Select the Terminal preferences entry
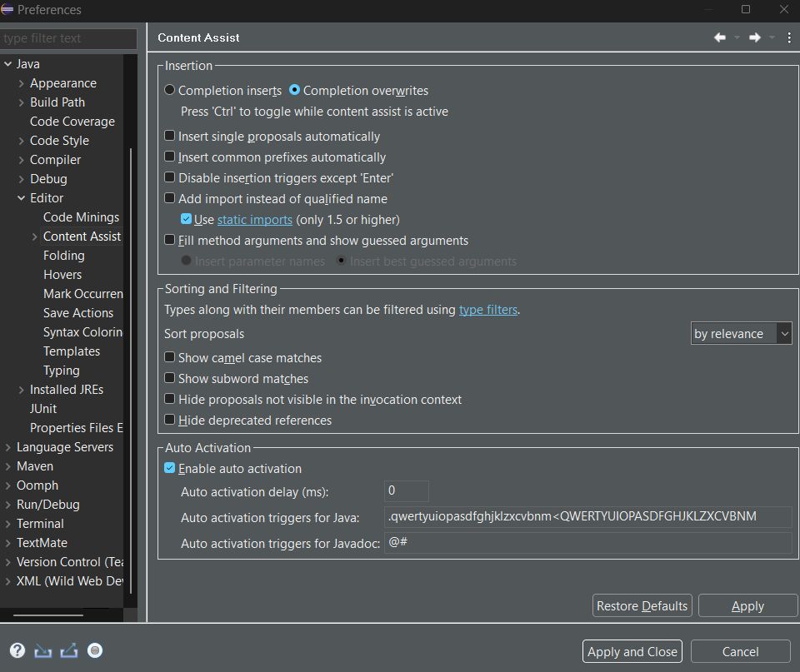Image resolution: width=800 pixels, height=672 pixels. pos(40,524)
